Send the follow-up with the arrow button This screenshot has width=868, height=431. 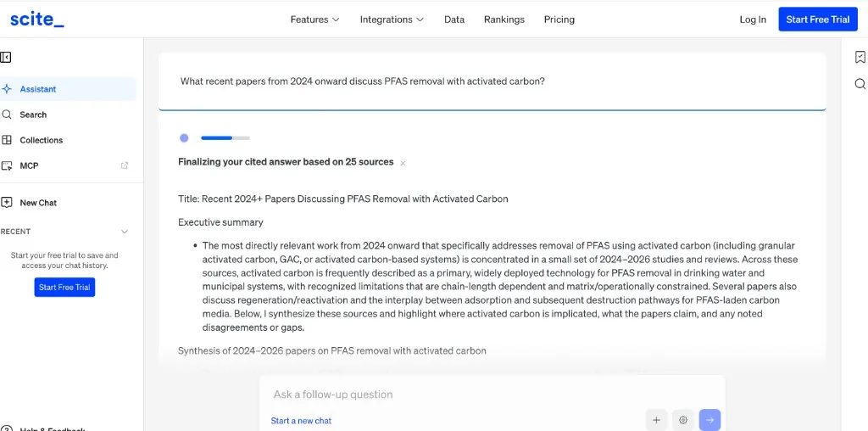709,420
